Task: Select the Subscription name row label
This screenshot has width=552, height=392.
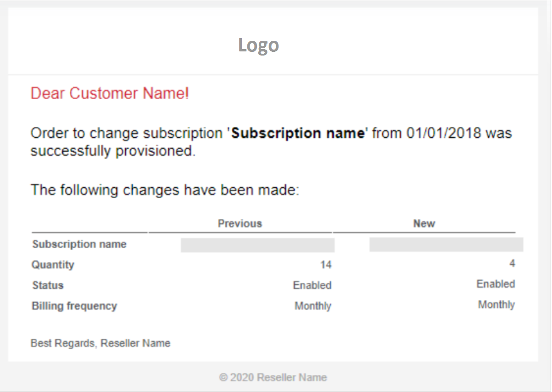Action: tap(79, 244)
